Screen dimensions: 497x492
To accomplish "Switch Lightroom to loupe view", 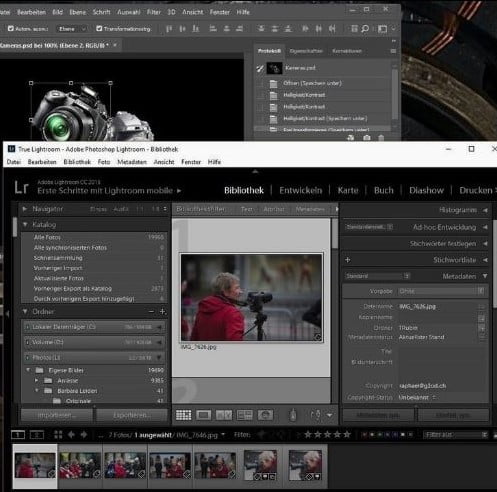I will [x=204, y=415].
